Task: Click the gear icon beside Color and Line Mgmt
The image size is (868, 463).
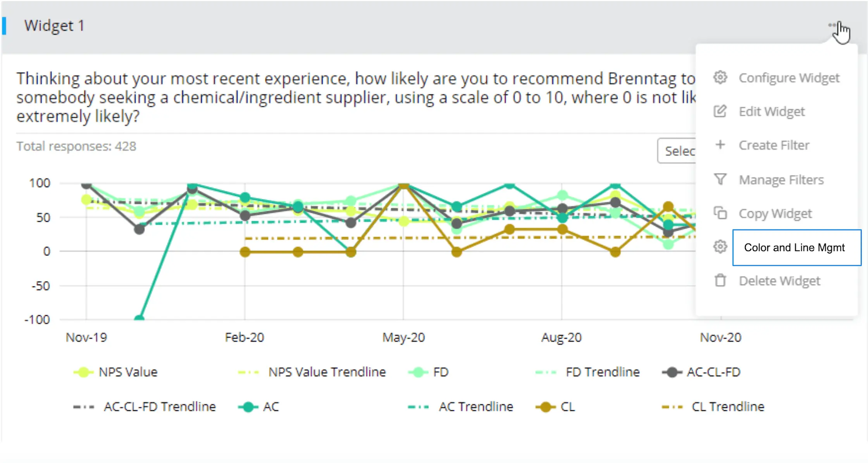Action: [720, 247]
